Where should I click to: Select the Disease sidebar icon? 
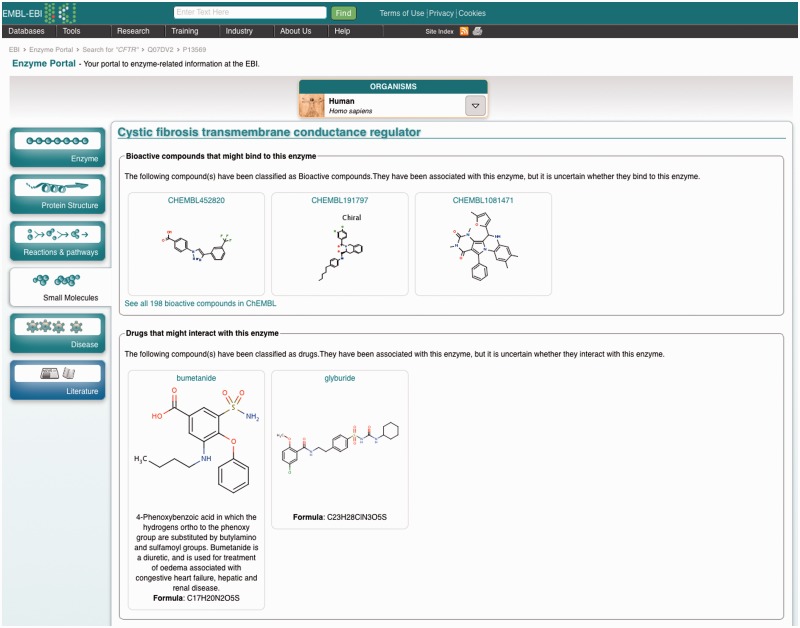pos(57,332)
